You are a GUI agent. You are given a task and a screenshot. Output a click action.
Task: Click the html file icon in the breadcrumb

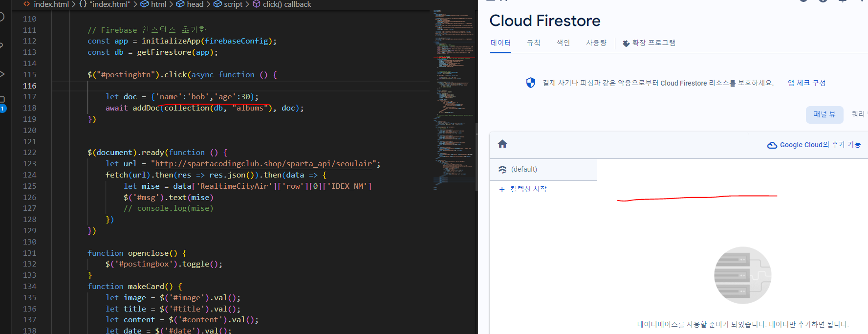27,4
